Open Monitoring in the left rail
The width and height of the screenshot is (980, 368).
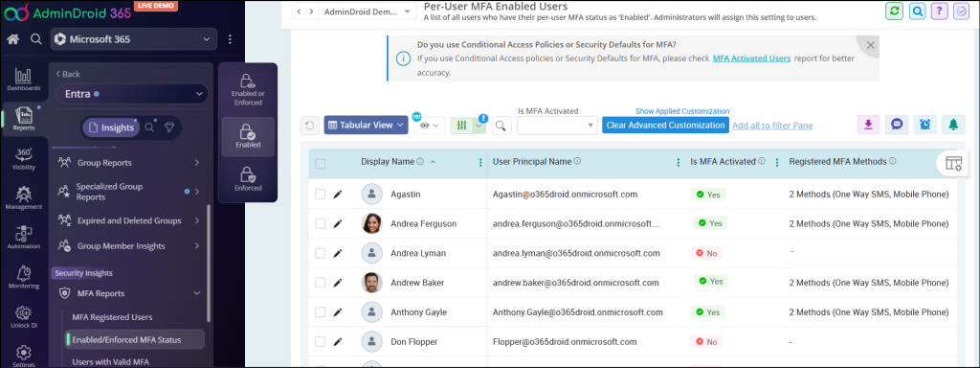click(24, 277)
